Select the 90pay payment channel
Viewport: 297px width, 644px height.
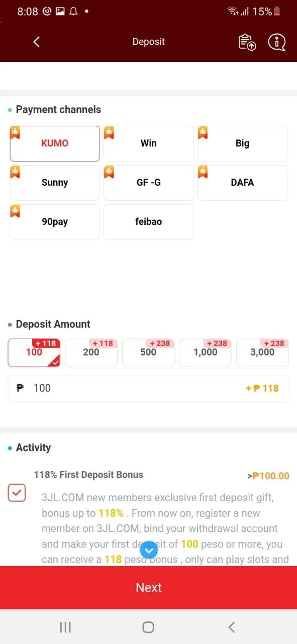tap(55, 222)
